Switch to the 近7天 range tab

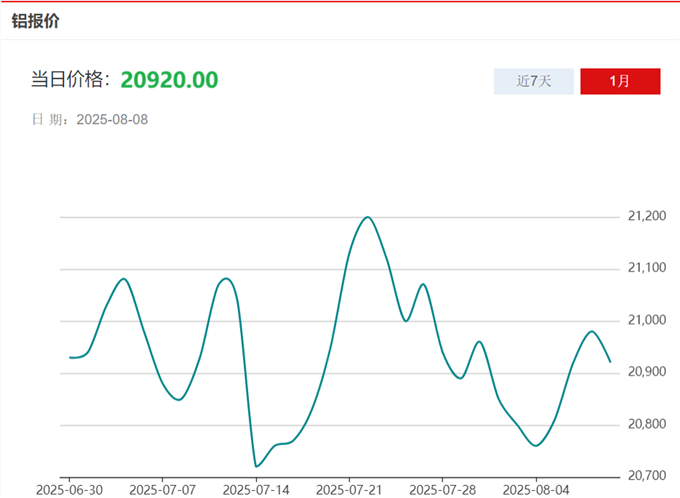(x=534, y=81)
